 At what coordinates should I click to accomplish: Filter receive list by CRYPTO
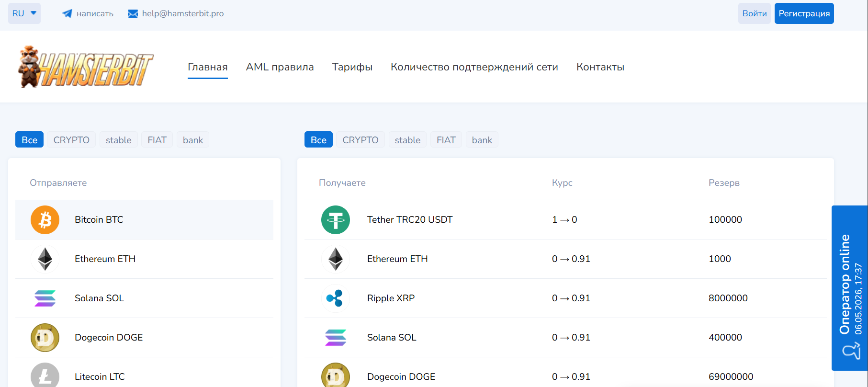click(x=361, y=140)
